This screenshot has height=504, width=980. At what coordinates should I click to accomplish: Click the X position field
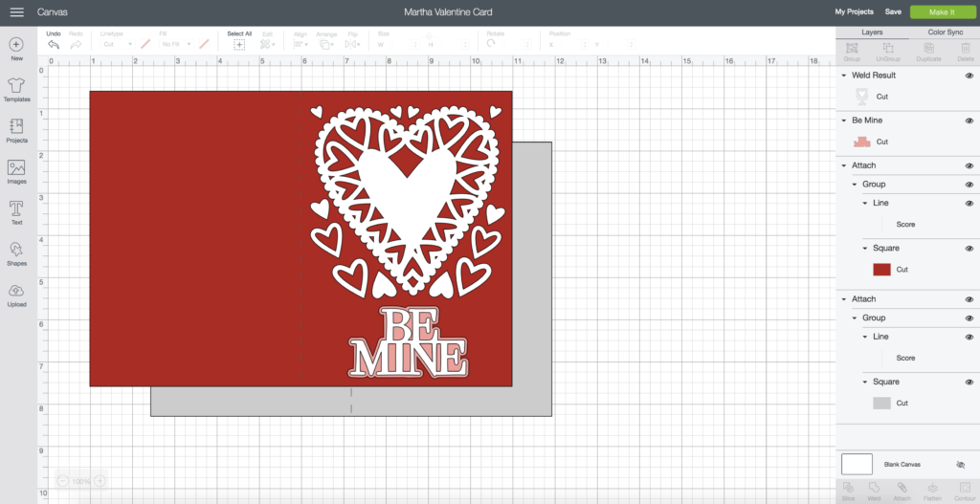coord(571,44)
